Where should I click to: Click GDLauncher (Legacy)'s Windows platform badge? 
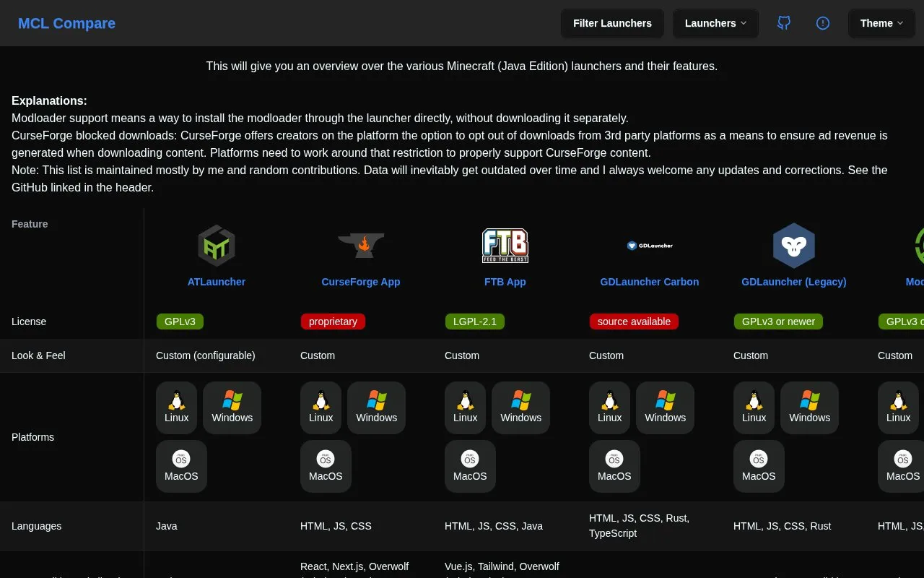(810, 407)
